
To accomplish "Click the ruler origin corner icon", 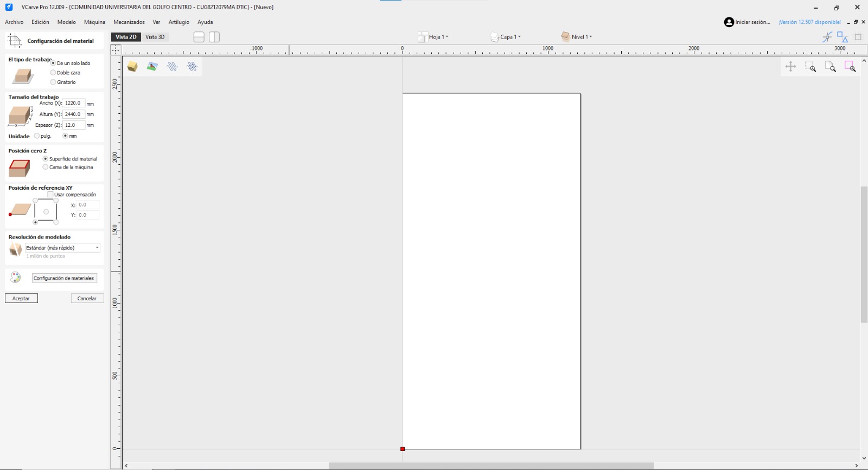I will coord(116,50).
